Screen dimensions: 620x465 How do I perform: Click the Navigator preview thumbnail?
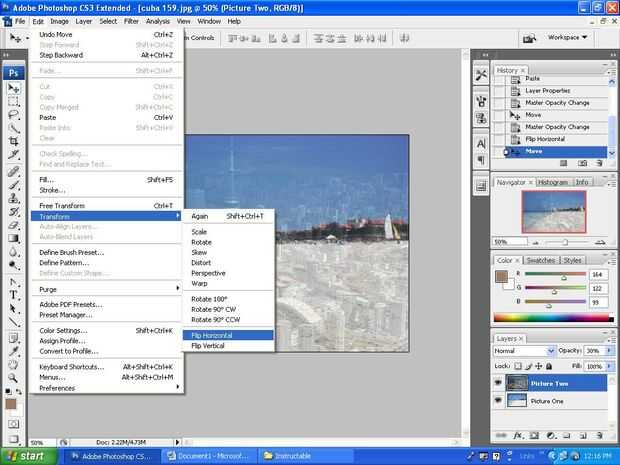point(554,212)
